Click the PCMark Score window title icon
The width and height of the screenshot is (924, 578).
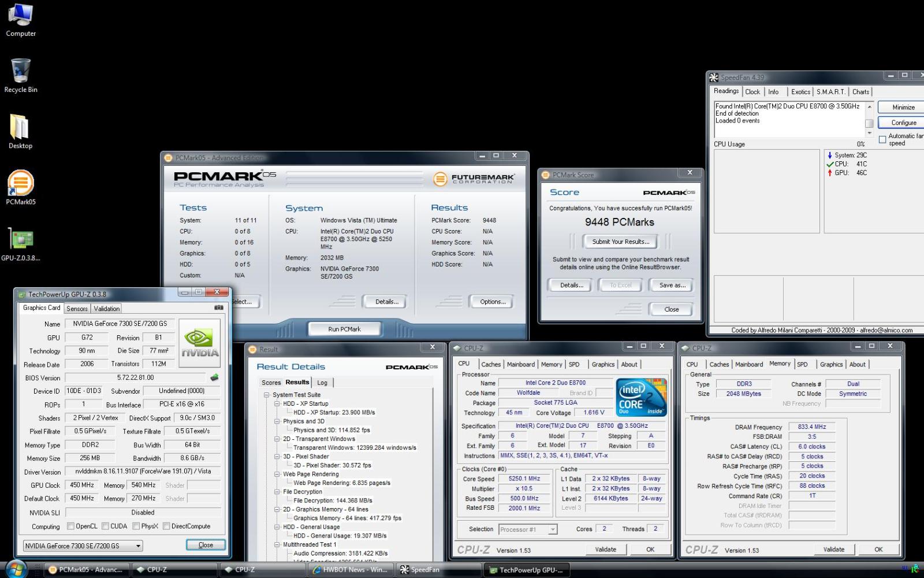(x=545, y=175)
